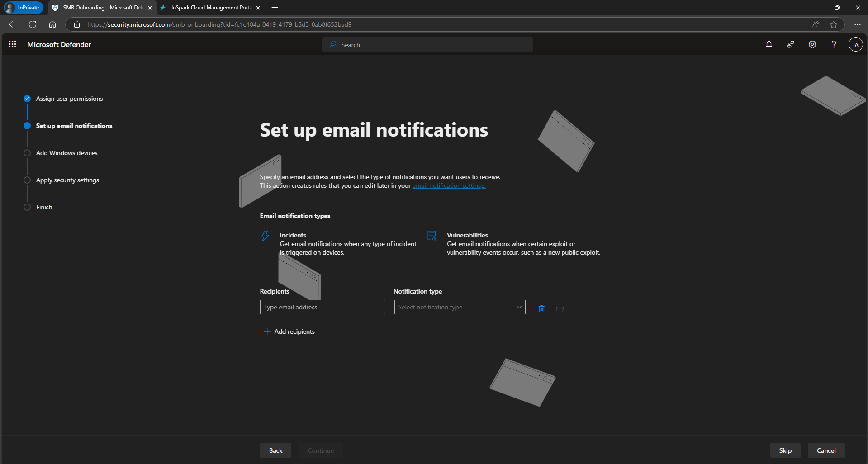Open the notifications bell icon

(x=769, y=44)
